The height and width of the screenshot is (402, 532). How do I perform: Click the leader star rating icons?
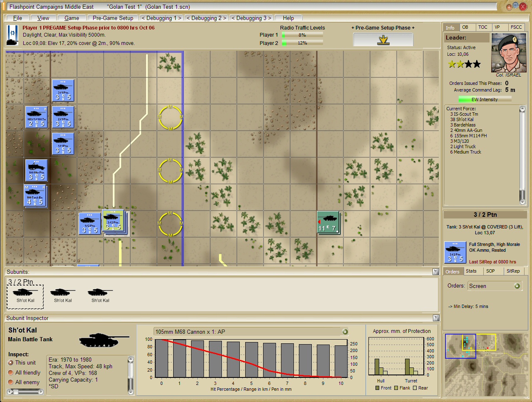[465, 64]
